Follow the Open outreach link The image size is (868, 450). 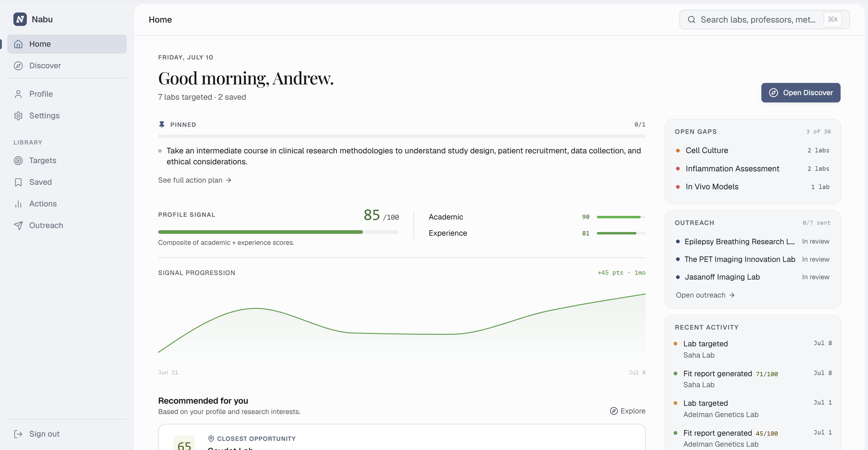705,295
